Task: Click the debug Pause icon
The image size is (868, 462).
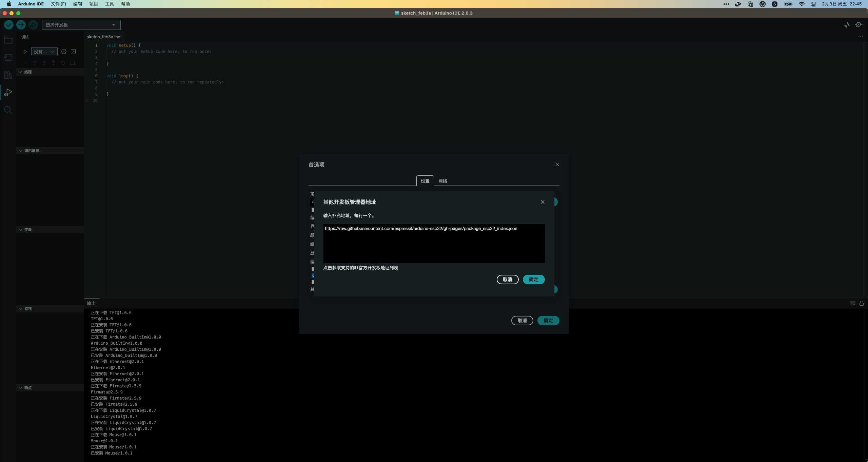Action: pyautogui.click(x=25, y=63)
